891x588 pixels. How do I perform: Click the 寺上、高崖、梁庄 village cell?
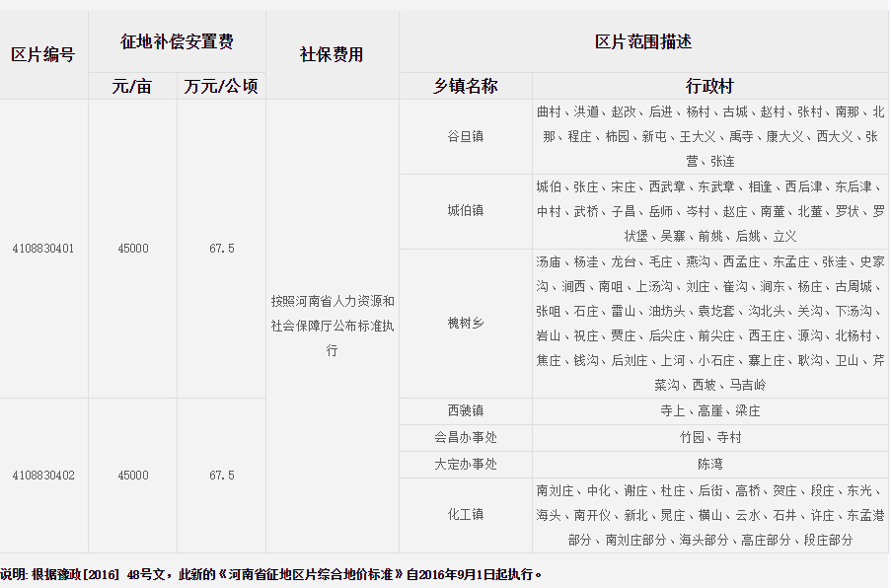pos(710,410)
